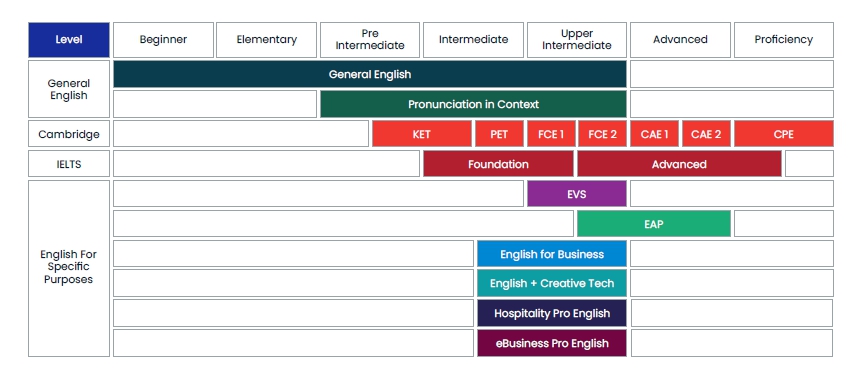Open the Pronunciation in Context course
The height and width of the screenshot is (370, 859).
tap(473, 104)
